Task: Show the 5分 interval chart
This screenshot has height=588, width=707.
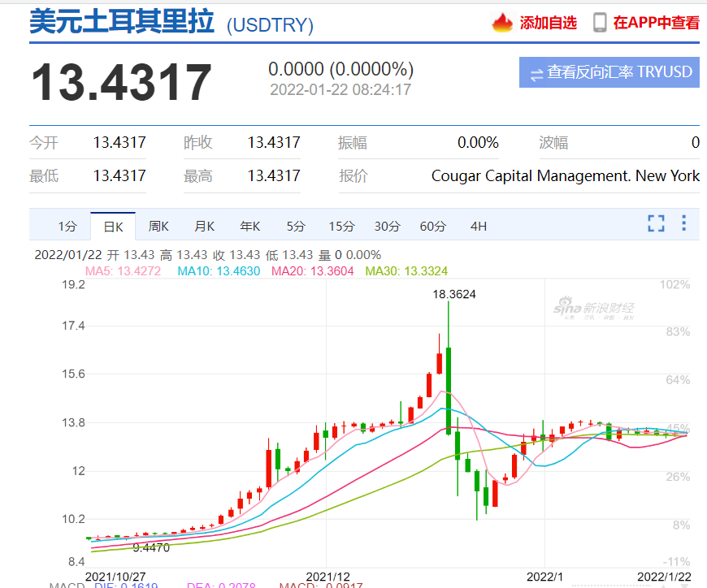Action: 296,227
